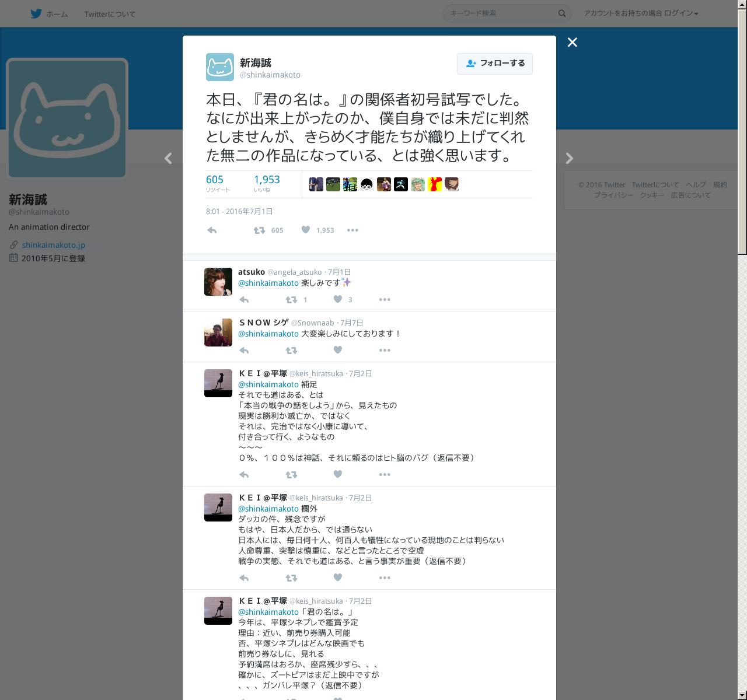Open ＳＮＯＷ シゲ profile name
Image resolution: width=747 pixels, height=700 pixels.
tap(263, 323)
